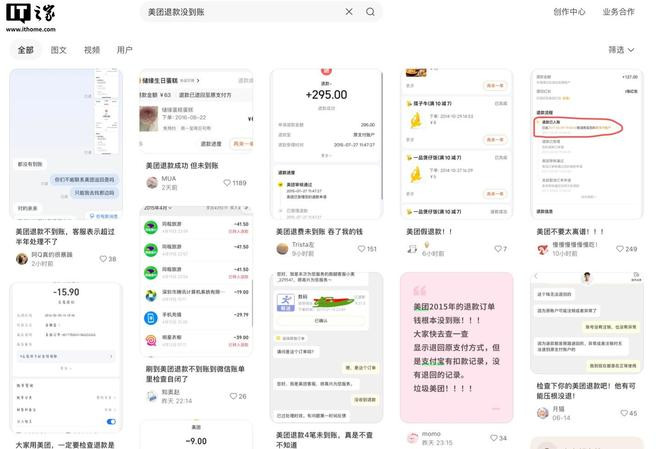Image resolution: width=660 pixels, height=449 pixels.
Task: Open post title 美团退款不到账，客服表示超过半年处理不了
Action: pyautogui.click(x=65, y=236)
